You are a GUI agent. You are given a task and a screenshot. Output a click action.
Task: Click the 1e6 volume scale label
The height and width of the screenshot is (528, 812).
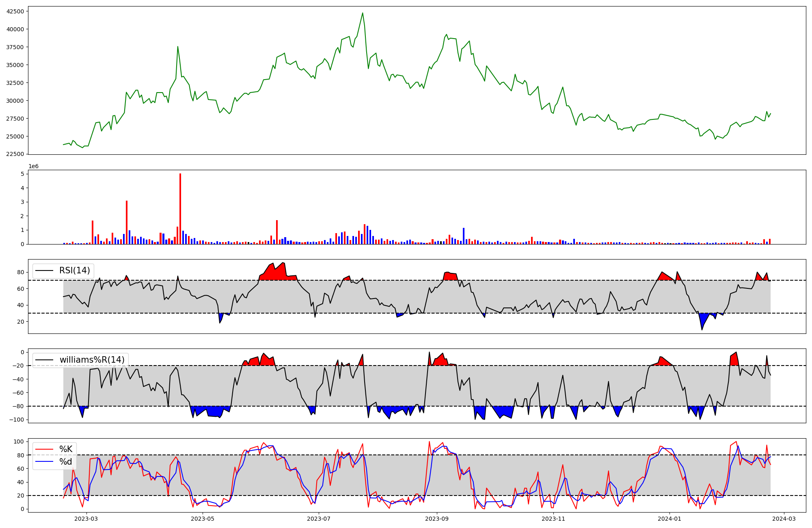click(x=33, y=167)
